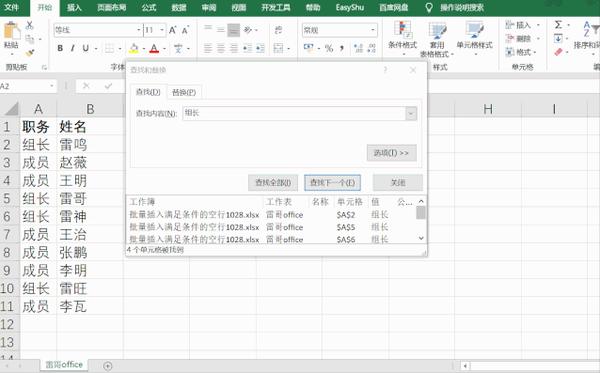Click the Wrap Text icon
Image resolution: width=600 pixels, height=373 pixels.
tap(279, 29)
